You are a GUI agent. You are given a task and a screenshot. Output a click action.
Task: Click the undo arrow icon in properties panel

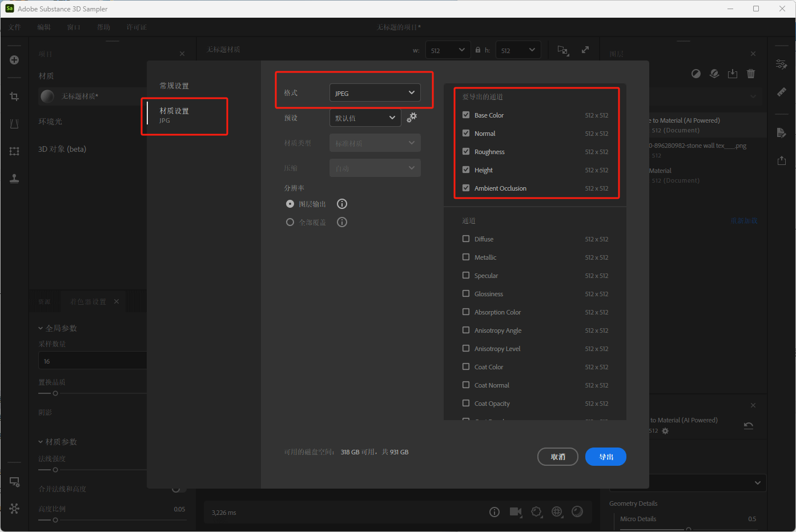(749, 425)
